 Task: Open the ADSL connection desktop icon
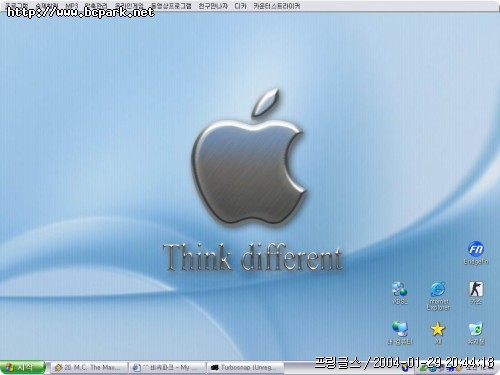(x=400, y=293)
